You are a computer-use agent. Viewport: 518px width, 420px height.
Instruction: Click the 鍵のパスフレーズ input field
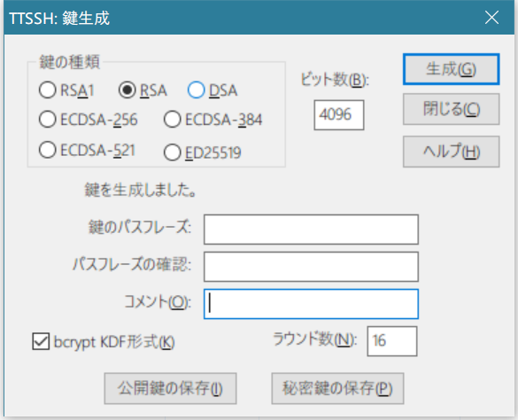tap(311, 229)
